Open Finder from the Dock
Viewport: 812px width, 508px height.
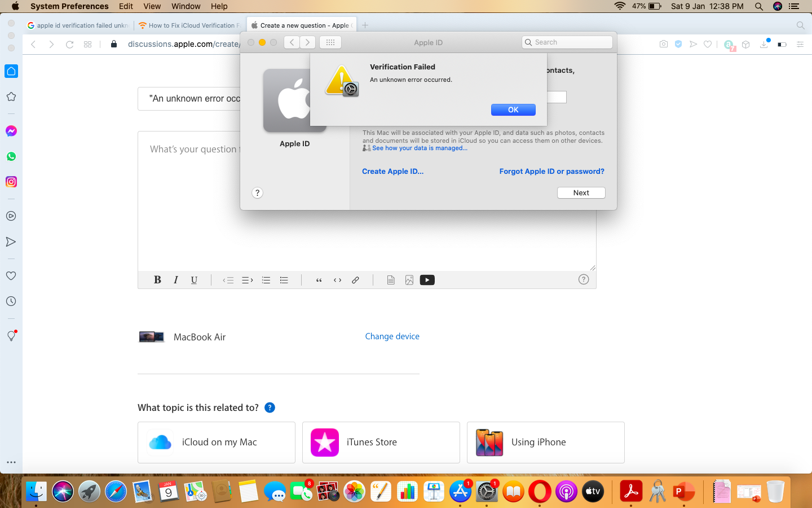point(36,492)
